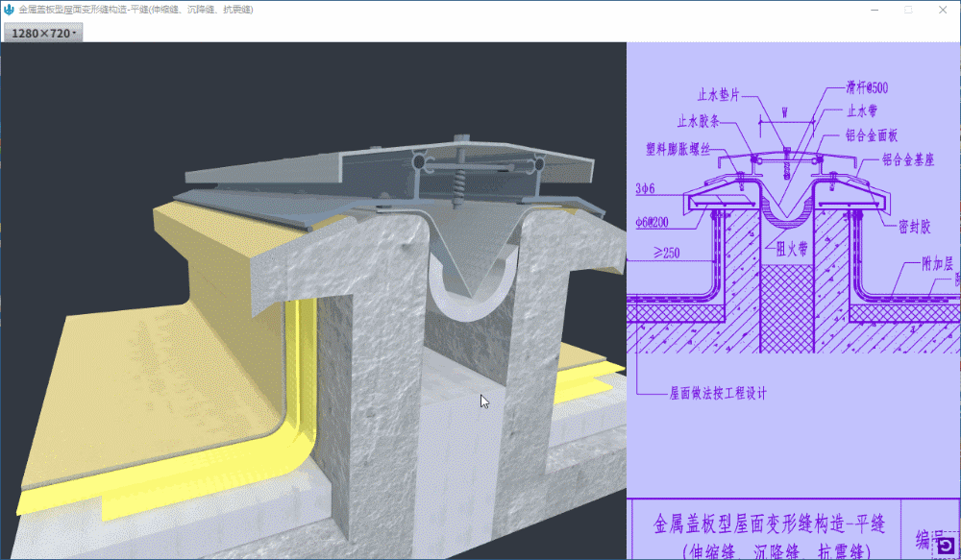Click the W width dimension label
This screenshot has height=560, width=961.
(x=785, y=112)
